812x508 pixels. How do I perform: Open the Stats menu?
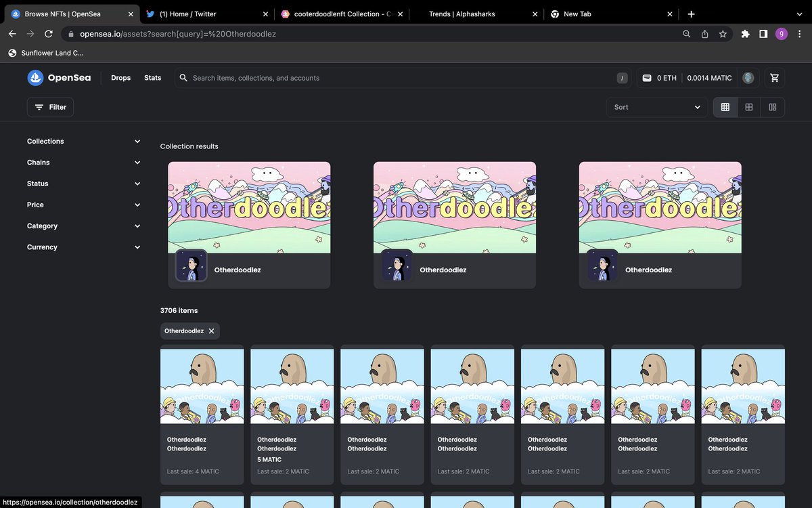pyautogui.click(x=153, y=78)
